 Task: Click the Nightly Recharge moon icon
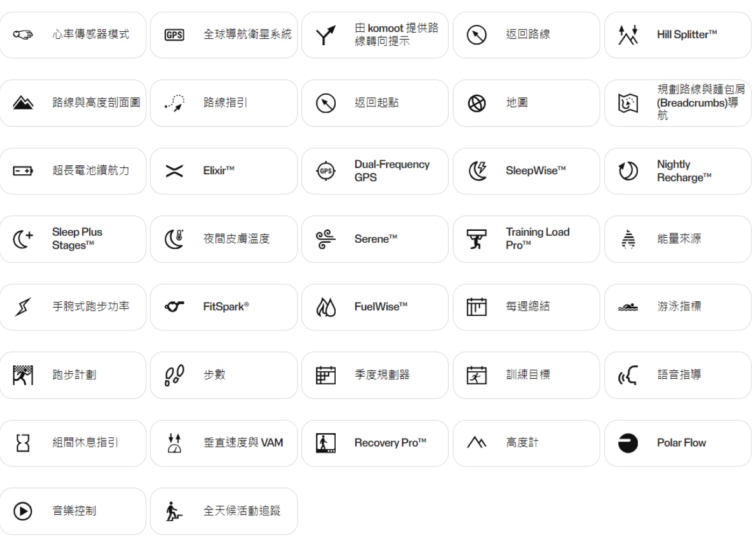[628, 171]
